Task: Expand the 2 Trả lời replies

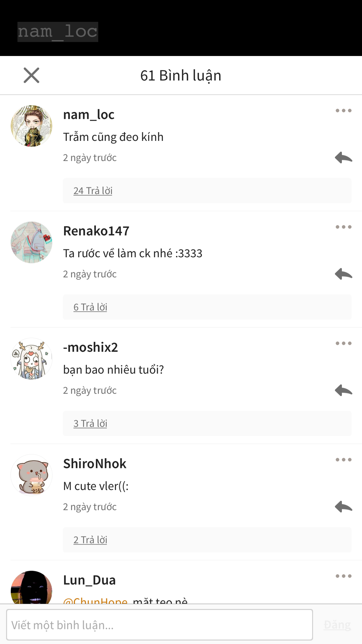Action: (90, 540)
